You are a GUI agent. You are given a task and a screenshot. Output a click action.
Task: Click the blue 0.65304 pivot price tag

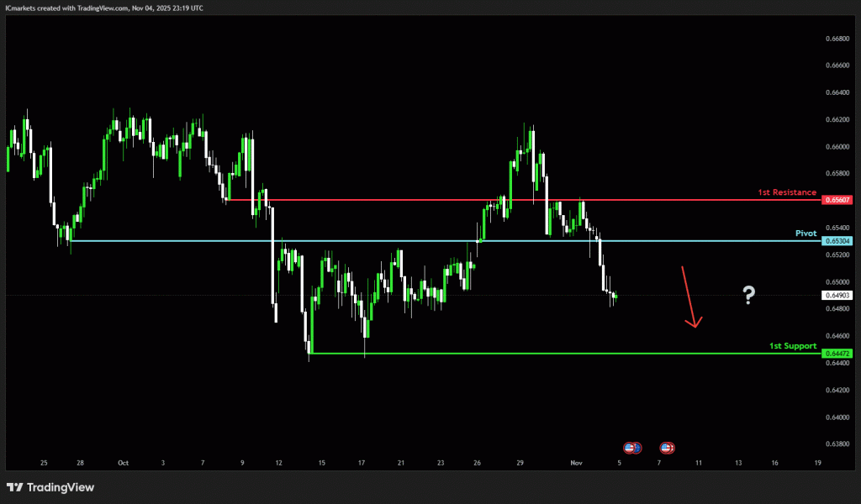point(838,241)
